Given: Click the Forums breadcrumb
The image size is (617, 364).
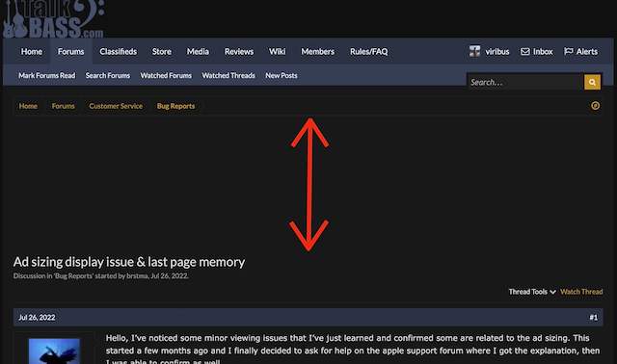Looking at the screenshot, I should (64, 106).
